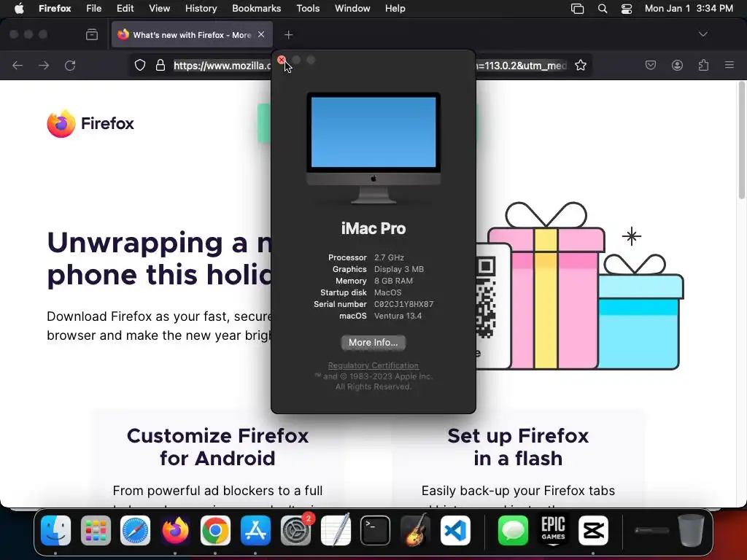The image size is (747, 560).
Task: Open the History menu
Action: click(201, 9)
